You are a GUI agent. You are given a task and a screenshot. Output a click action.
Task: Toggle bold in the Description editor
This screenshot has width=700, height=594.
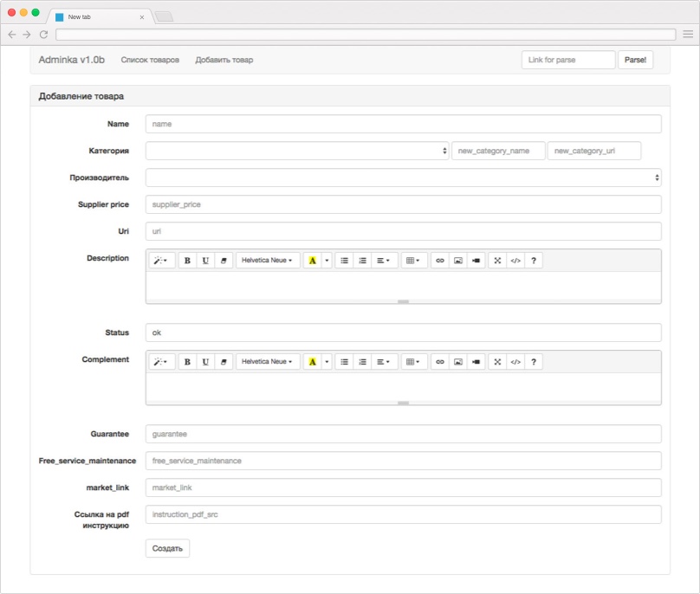187,260
